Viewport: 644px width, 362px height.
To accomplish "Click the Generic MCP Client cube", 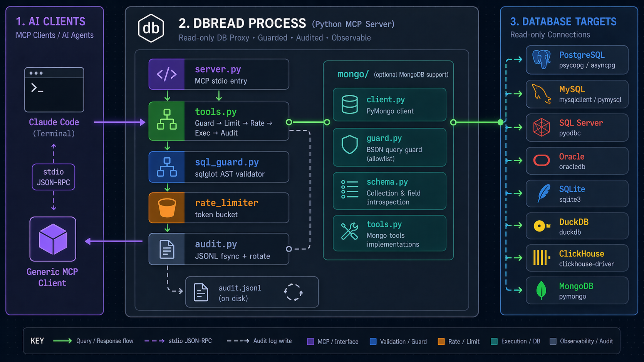I will pos(53,239).
